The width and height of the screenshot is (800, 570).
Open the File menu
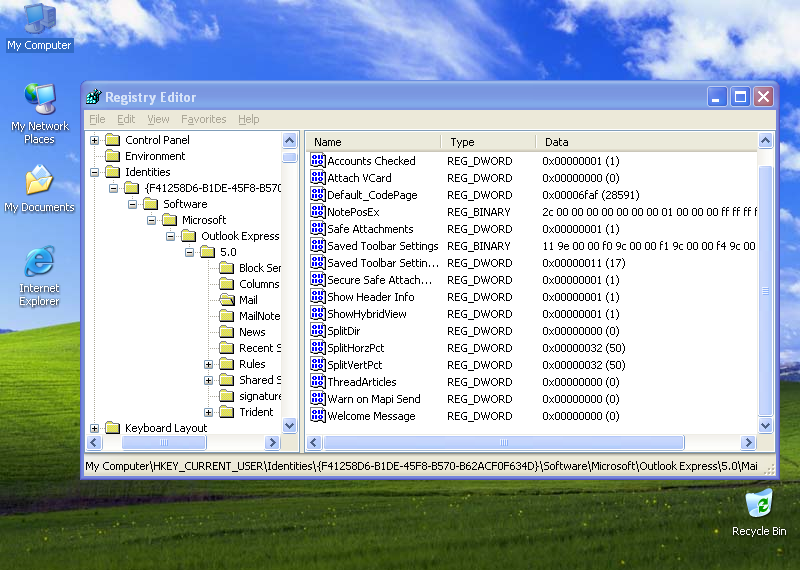[97, 119]
